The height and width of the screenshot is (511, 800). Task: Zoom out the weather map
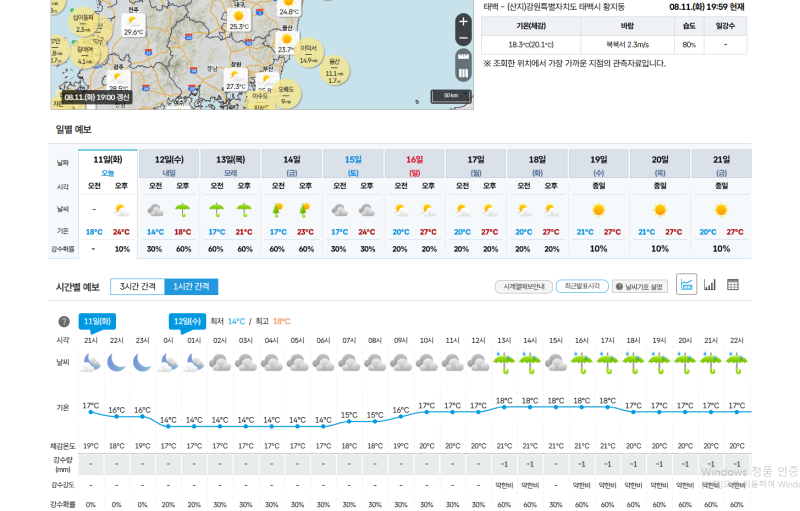(x=463, y=38)
